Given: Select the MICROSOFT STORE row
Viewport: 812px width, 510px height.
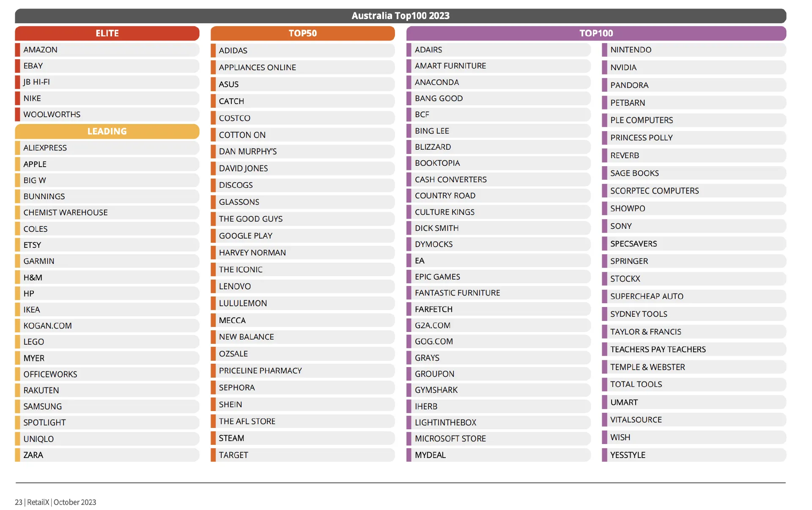Looking at the screenshot, I should tap(499, 439).
